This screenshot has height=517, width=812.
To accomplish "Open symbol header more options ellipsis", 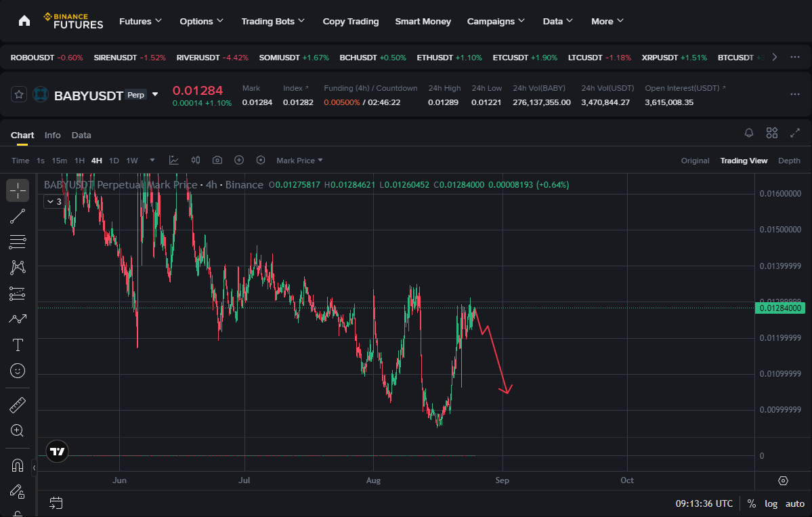I will click(x=795, y=94).
